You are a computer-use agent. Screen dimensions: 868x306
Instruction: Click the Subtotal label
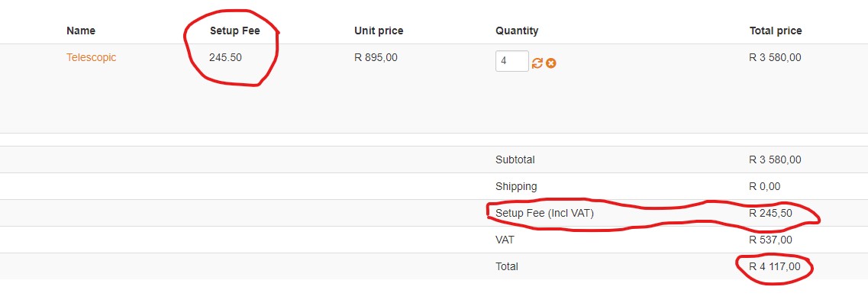515,159
